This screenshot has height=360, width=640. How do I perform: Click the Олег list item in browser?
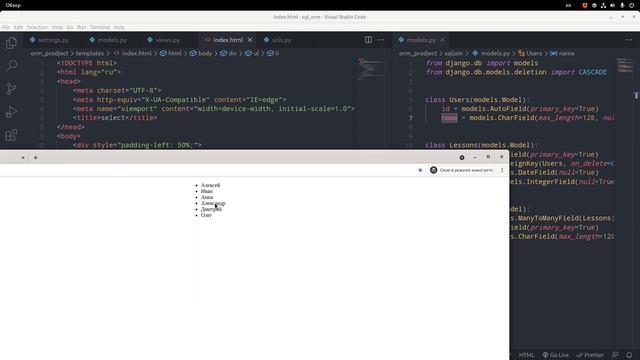(206, 215)
